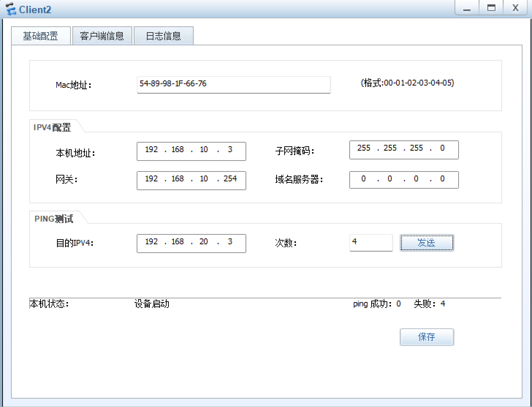The image size is (532, 407).
Task: Click the Mac地址 input field
Action: coord(233,84)
